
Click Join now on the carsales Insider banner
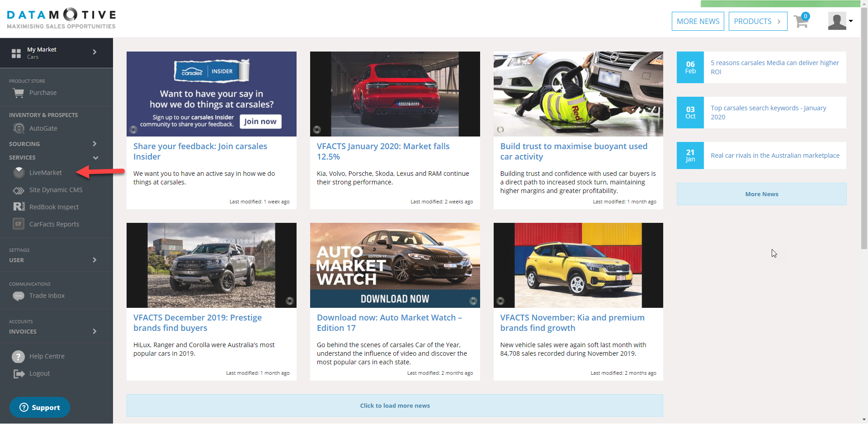point(260,122)
